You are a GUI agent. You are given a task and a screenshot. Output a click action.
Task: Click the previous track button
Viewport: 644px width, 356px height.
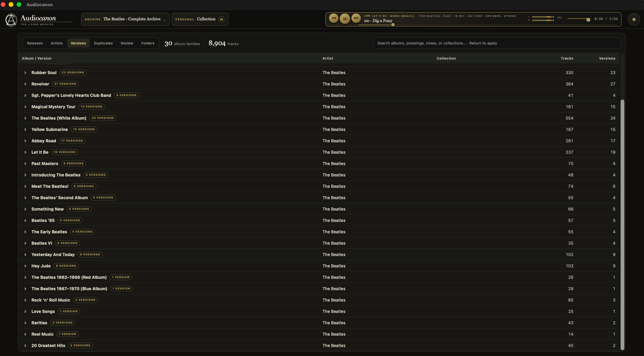(x=334, y=19)
